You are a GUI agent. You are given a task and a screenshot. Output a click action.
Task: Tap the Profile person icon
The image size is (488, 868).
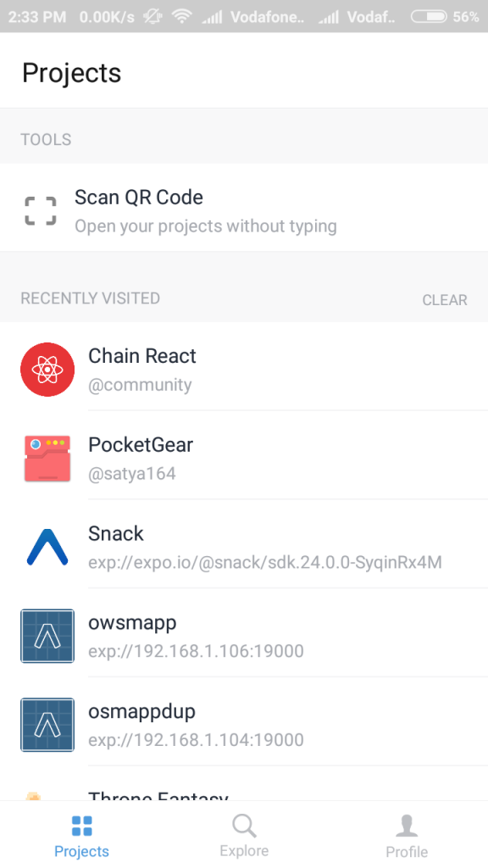point(407,826)
